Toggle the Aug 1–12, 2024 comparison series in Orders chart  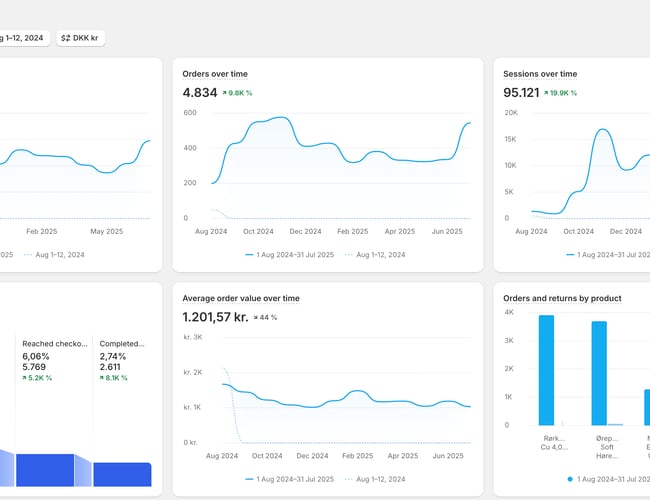click(x=377, y=255)
